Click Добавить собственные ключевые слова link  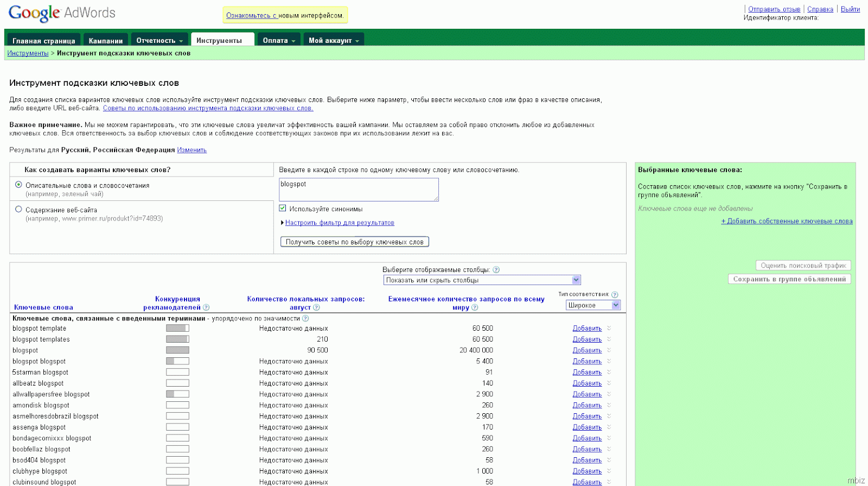tap(787, 221)
